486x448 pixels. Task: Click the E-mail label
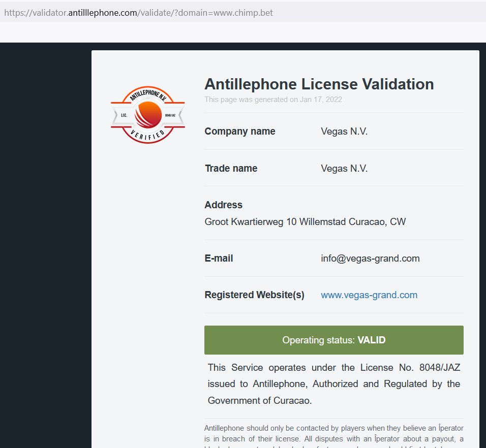pyautogui.click(x=219, y=258)
